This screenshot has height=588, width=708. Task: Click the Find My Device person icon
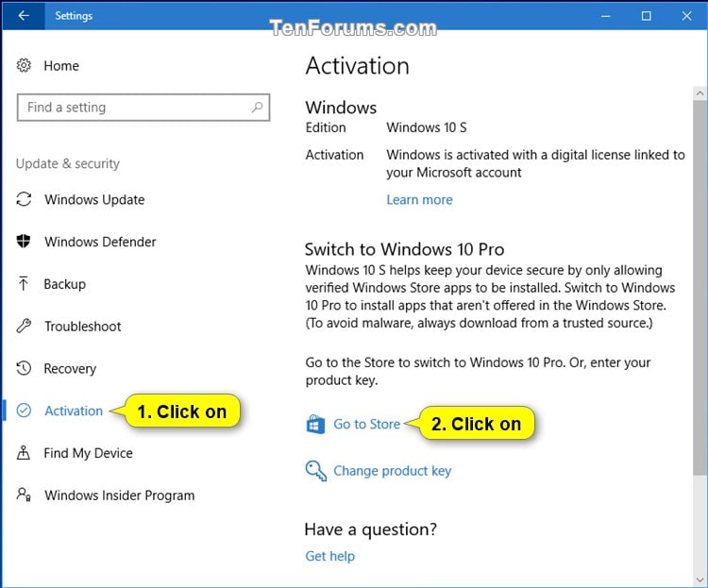[x=24, y=452]
